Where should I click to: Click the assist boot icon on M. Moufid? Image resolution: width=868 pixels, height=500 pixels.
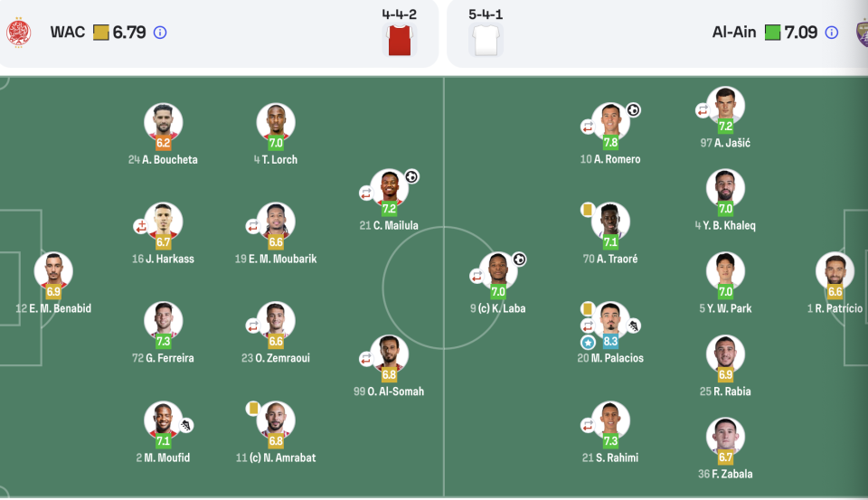coord(186,425)
